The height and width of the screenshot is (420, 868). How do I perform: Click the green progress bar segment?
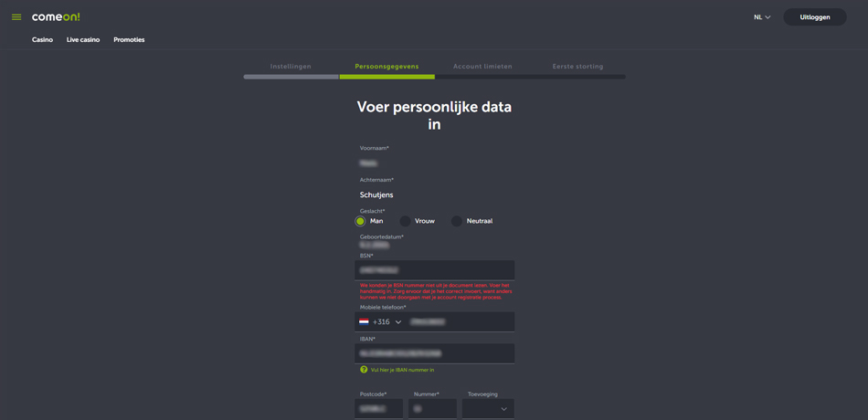(x=387, y=77)
